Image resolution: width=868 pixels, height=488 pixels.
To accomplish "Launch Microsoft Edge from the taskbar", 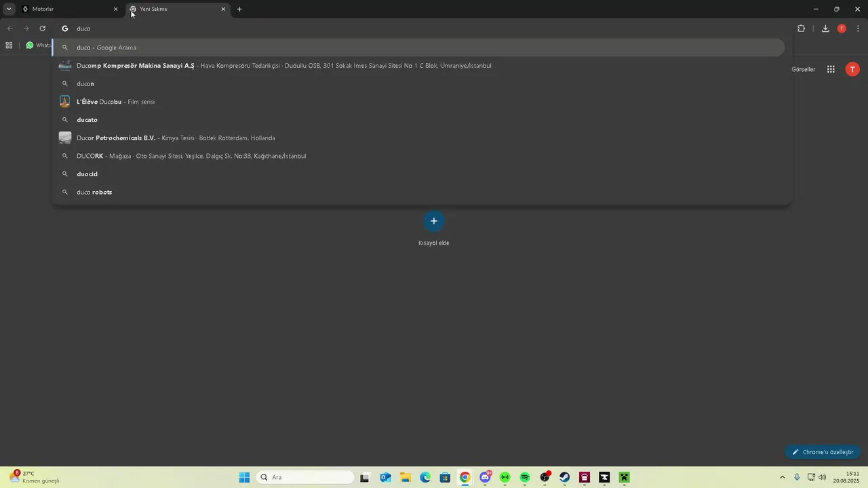I will (425, 477).
